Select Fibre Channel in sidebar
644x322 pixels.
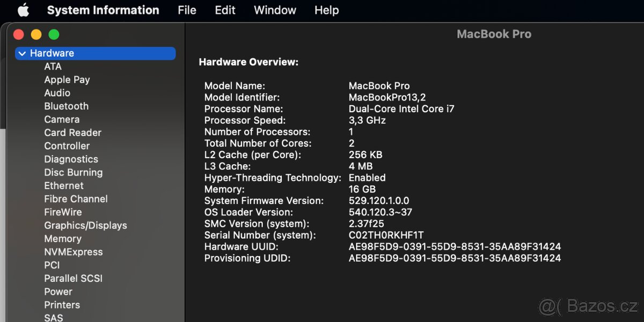click(75, 199)
